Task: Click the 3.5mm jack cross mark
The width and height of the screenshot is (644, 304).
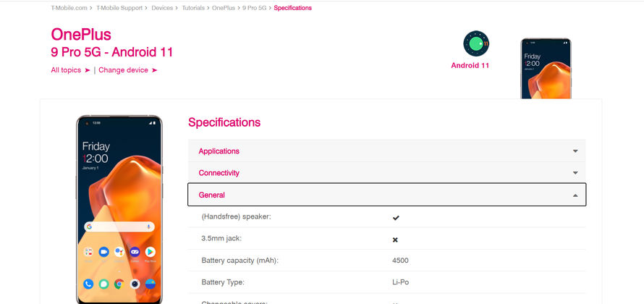Action: [395, 240]
